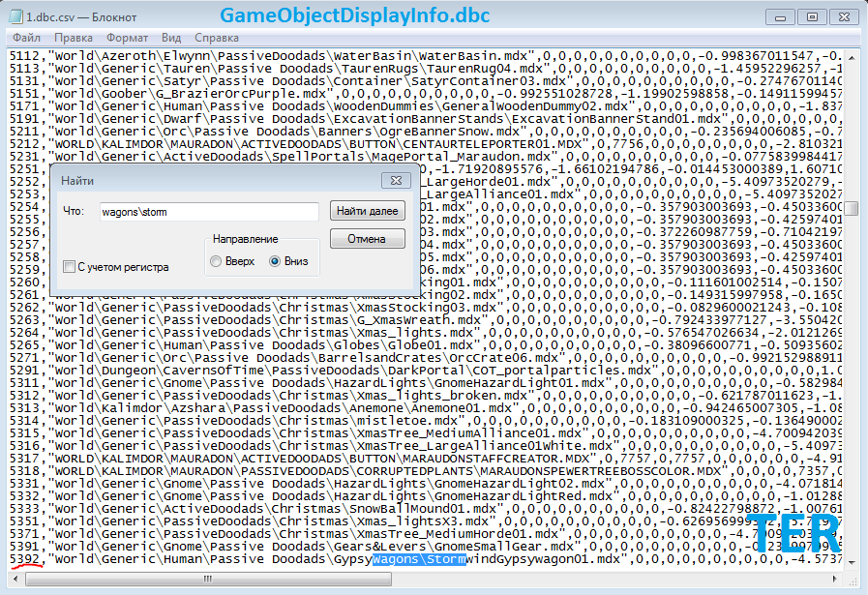
Task: Click Xmas_lightsX3.mdx in line 5351
Action: click(423, 521)
